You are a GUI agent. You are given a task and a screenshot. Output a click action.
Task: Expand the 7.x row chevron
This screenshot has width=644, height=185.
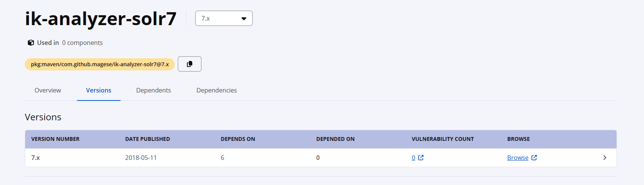(x=605, y=158)
